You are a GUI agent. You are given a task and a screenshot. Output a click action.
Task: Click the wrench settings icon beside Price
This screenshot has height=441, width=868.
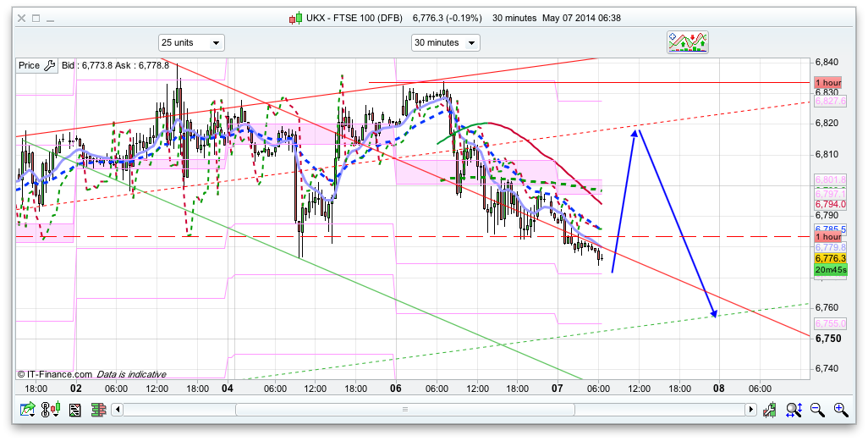49,65
